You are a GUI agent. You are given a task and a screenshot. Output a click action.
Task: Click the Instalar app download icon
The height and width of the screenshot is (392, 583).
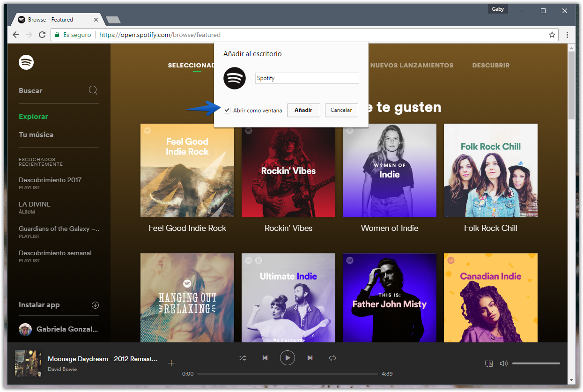(x=95, y=305)
